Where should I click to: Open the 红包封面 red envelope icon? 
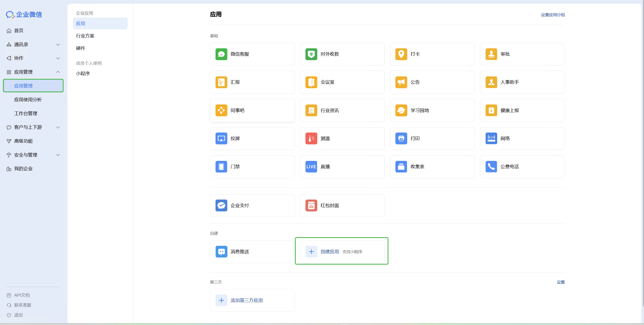pos(311,206)
